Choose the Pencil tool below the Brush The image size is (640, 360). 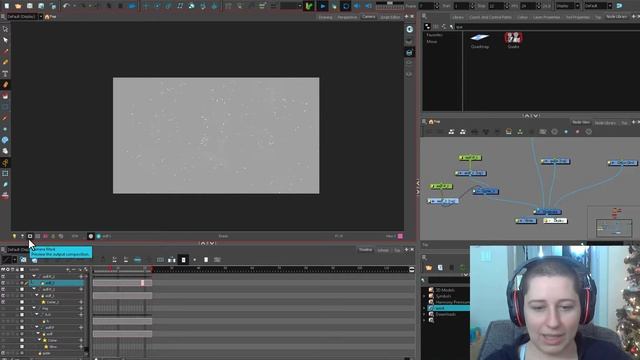5,62
